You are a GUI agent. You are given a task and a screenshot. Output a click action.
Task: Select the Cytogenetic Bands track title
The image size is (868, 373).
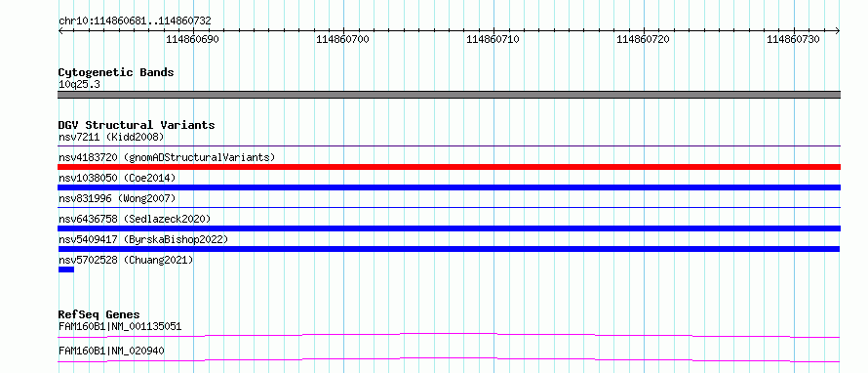116,72
